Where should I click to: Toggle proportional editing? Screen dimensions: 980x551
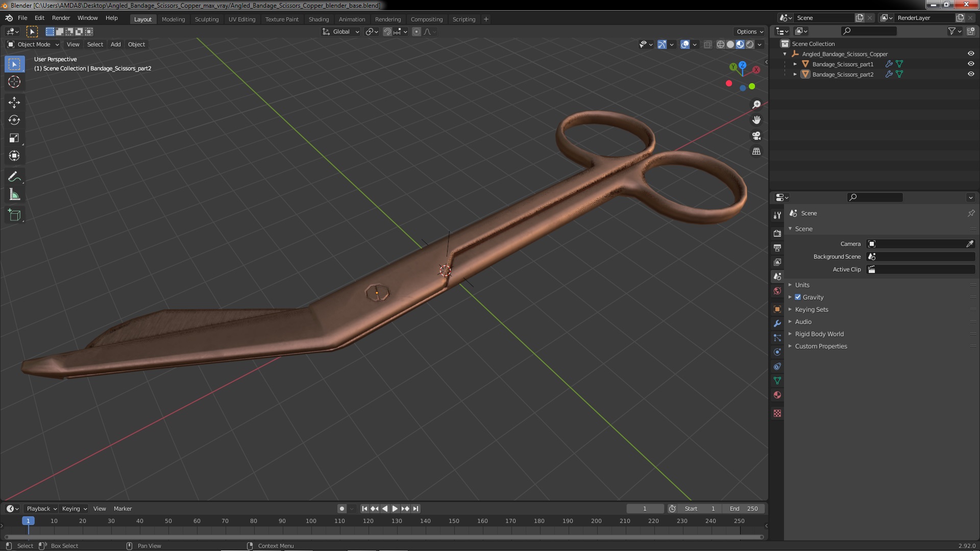pos(416,32)
